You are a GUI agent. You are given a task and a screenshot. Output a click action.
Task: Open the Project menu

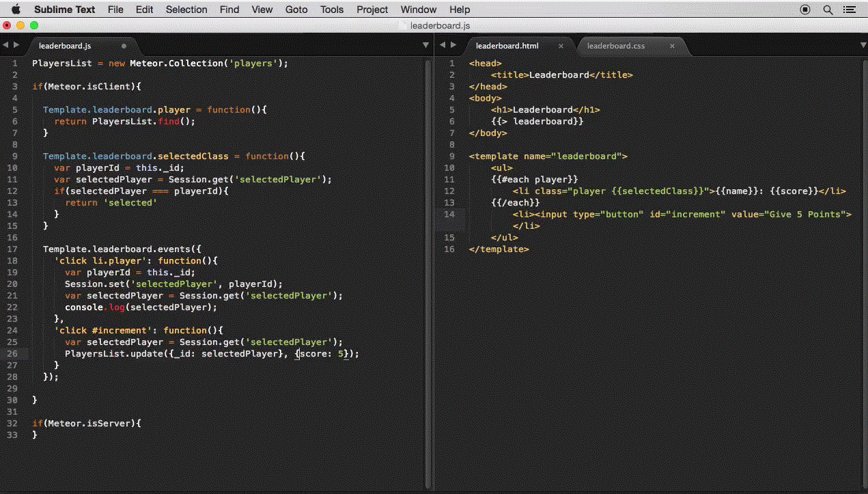coord(372,10)
